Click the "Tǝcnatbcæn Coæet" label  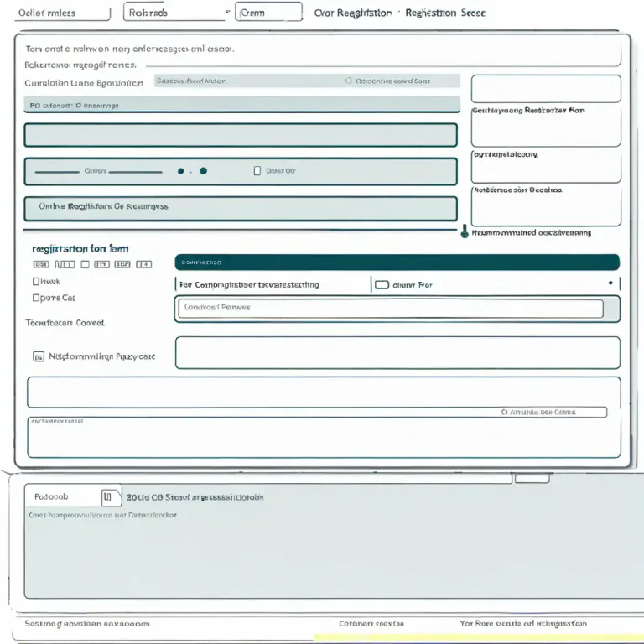(65, 323)
